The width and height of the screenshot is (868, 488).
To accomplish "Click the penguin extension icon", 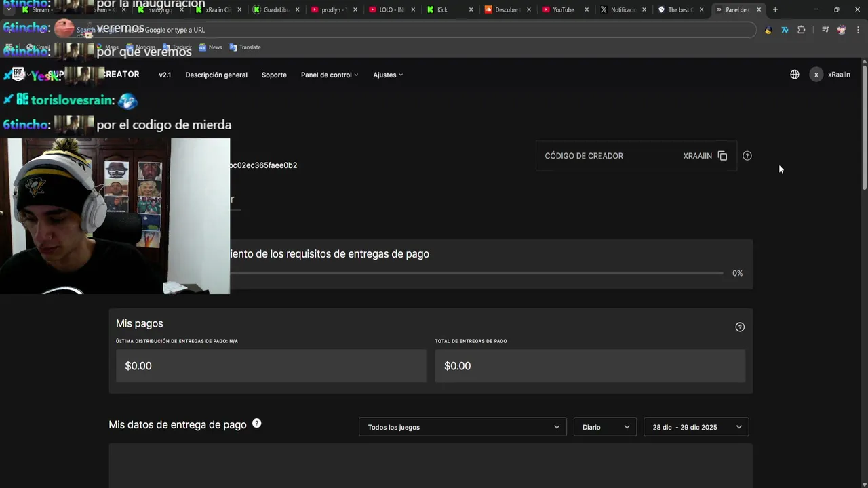I will (x=768, y=30).
